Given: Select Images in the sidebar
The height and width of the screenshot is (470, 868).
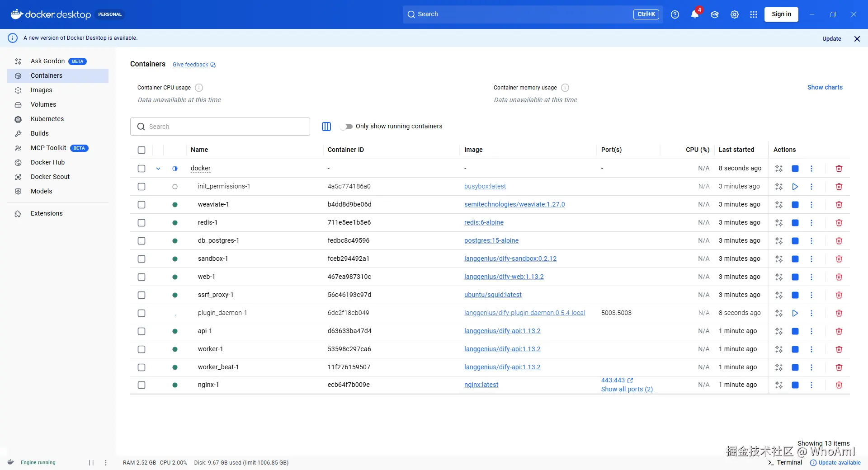Looking at the screenshot, I should (42, 90).
